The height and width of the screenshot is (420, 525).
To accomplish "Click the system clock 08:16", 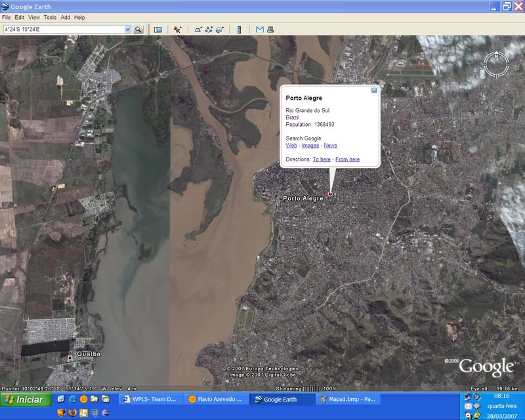I will click(x=501, y=396).
